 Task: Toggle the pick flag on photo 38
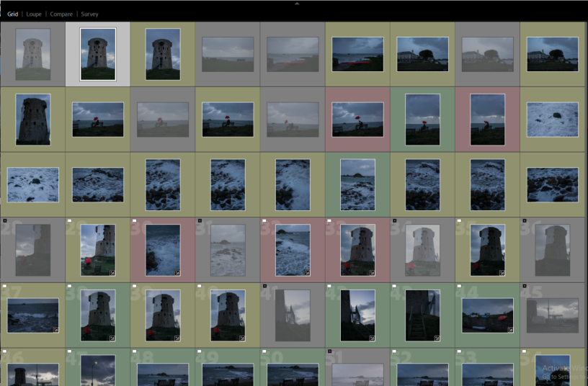pos(70,286)
